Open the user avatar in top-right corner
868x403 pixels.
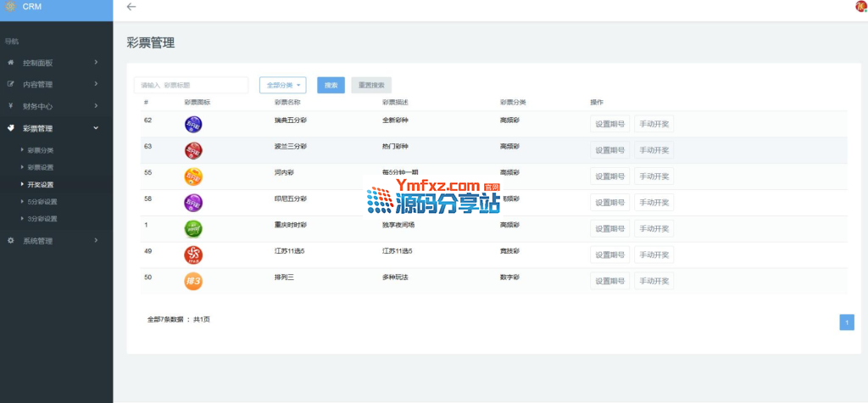point(861,7)
